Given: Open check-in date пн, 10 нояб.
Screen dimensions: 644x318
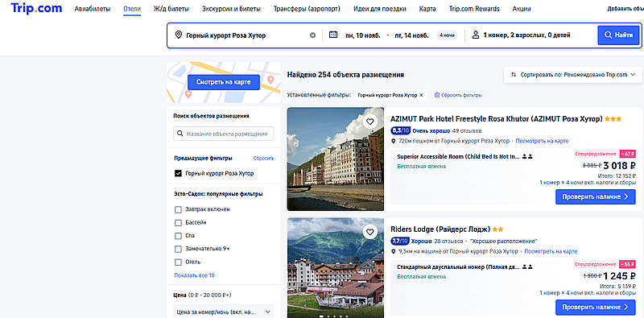Looking at the screenshot, I should pos(363,35).
